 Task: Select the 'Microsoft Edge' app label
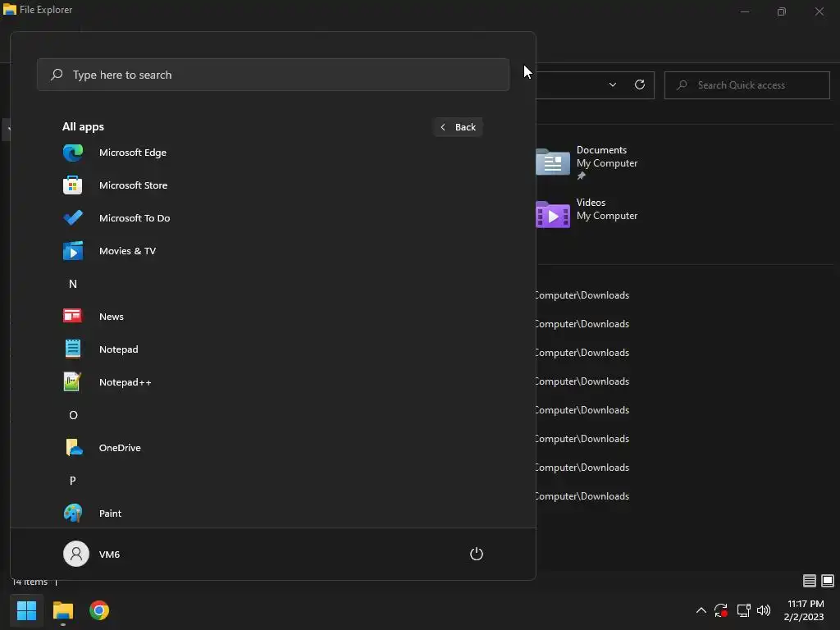(x=133, y=153)
